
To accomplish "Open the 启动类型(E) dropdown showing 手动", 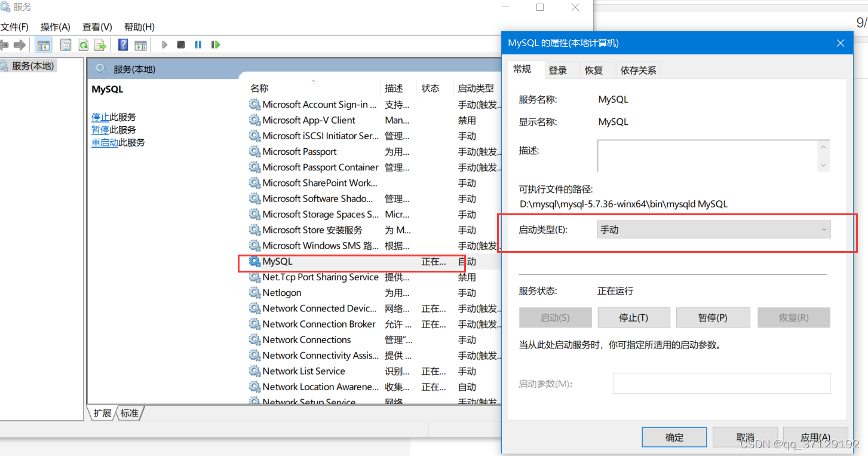I will (x=714, y=229).
